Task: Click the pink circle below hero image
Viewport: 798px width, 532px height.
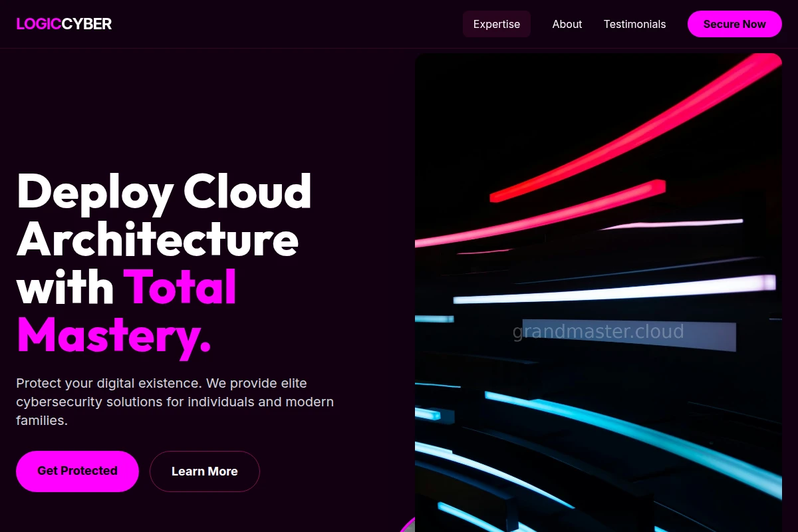Action: click(407, 524)
